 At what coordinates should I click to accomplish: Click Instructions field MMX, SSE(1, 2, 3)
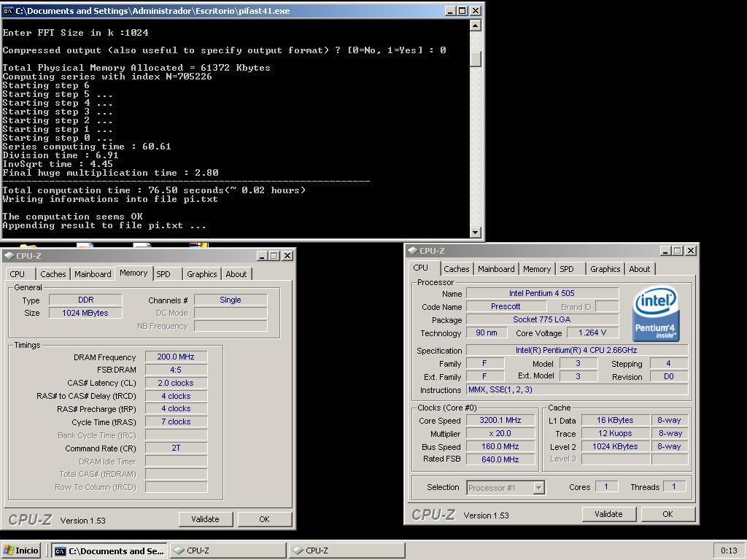[x=577, y=389]
